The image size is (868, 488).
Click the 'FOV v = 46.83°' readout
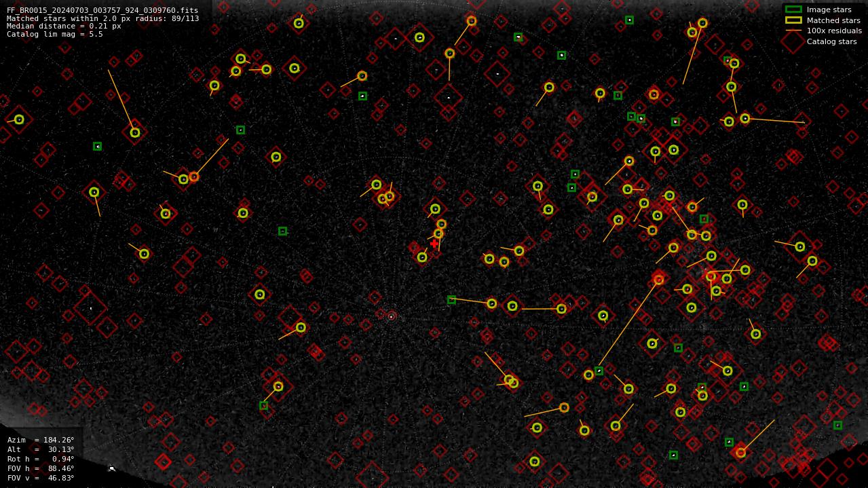click(41, 478)
